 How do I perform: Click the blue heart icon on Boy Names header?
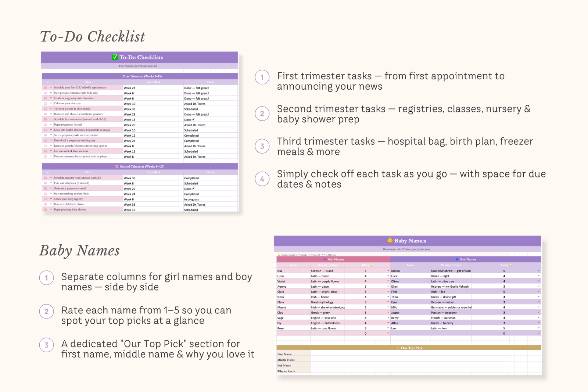coord(457,259)
